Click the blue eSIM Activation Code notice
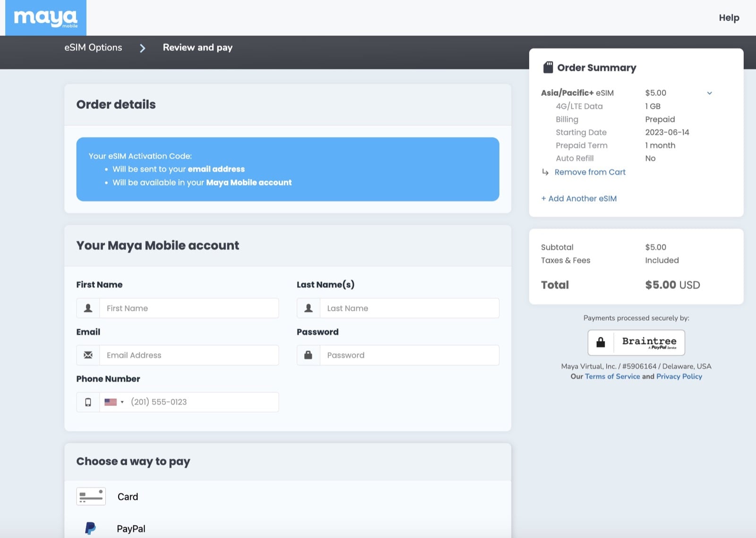This screenshot has height=538, width=756. tap(288, 169)
